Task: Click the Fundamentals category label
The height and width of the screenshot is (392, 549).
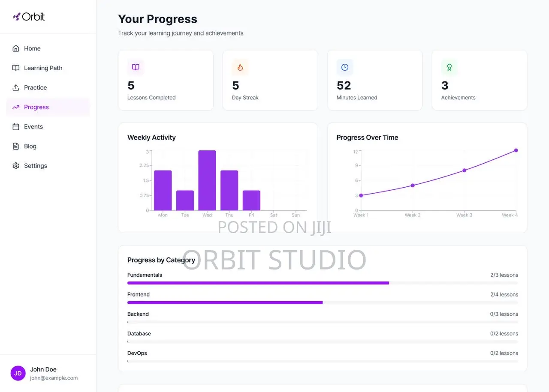Action: pos(145,275)
